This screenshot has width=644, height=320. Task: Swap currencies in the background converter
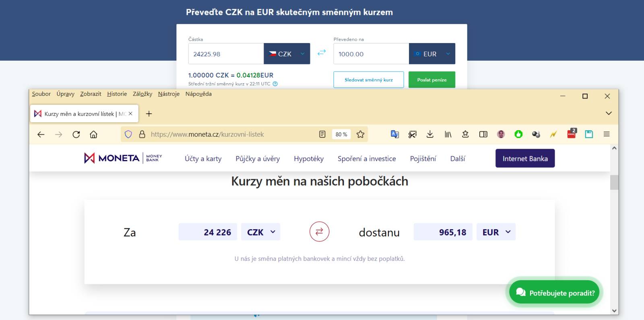322,53
